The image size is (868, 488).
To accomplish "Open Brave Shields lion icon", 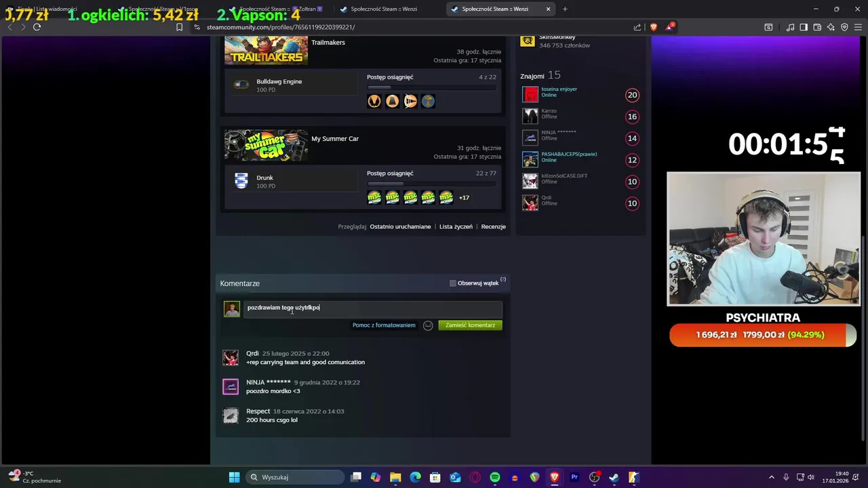I will (x=654, y=27).
